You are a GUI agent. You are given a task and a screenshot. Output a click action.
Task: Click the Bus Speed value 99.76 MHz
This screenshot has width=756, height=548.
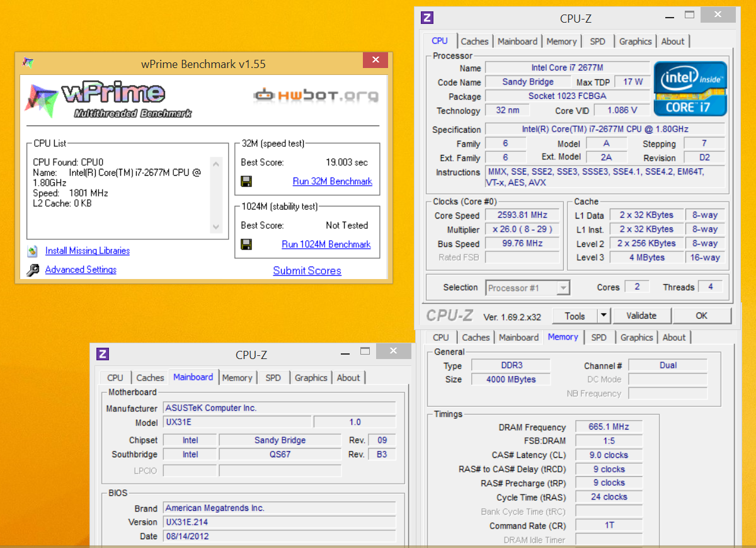pyautogui.click(x=522, y=243)
